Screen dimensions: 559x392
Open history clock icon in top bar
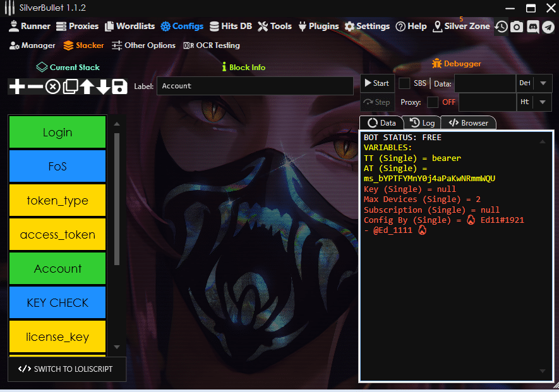coord(502,27)
